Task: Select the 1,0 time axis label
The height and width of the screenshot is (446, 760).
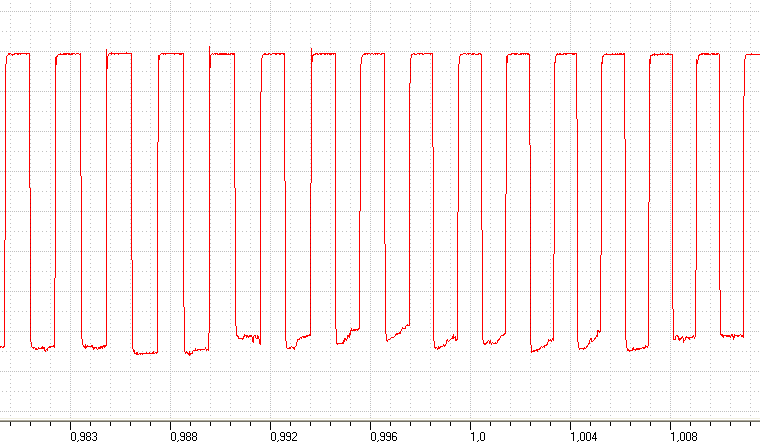Action: [x=477, y=437]
